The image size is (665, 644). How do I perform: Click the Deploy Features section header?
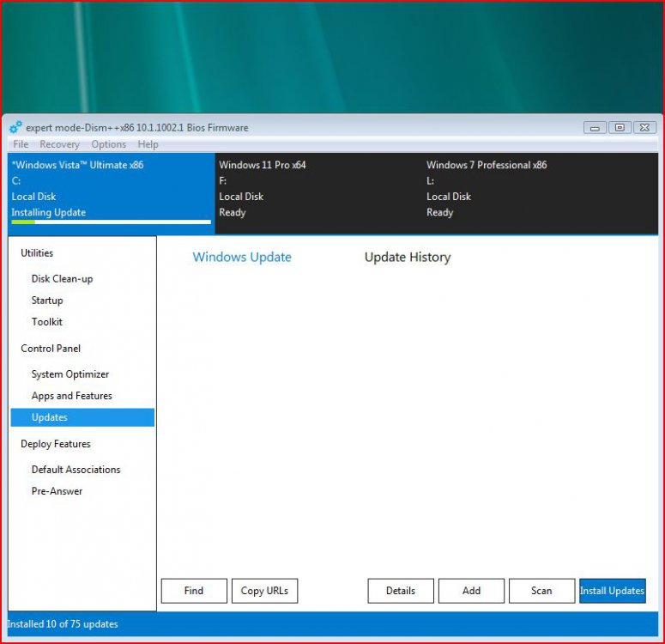pyautogui.click(x=56, y=444)
